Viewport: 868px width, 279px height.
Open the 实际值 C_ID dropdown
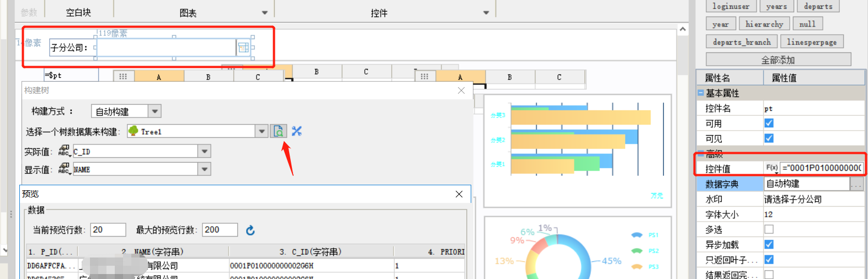pyautogui.click(x=205, y=151)
